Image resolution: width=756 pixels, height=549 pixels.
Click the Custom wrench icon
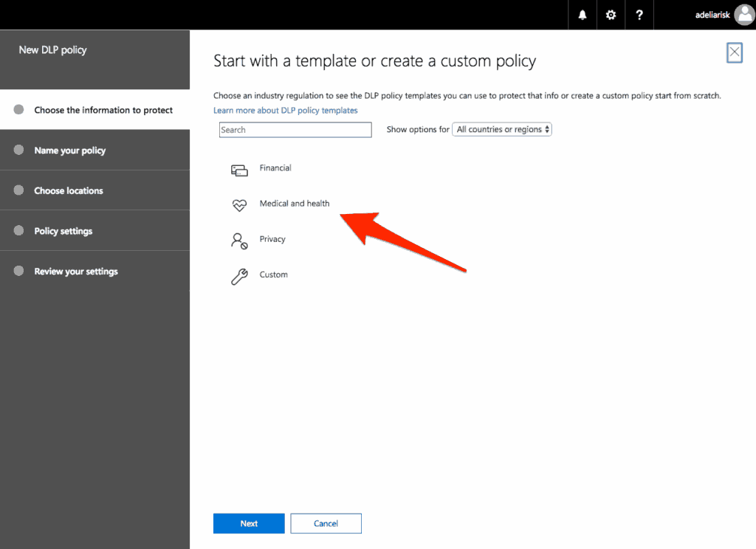pos(238,275)
